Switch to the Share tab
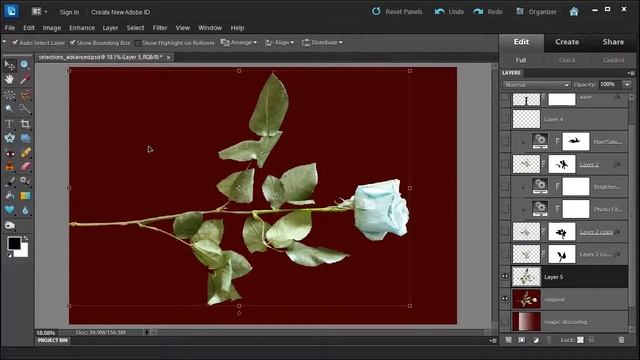The height and width of the screenshot is (360, 640). click(x=613, y=42)
